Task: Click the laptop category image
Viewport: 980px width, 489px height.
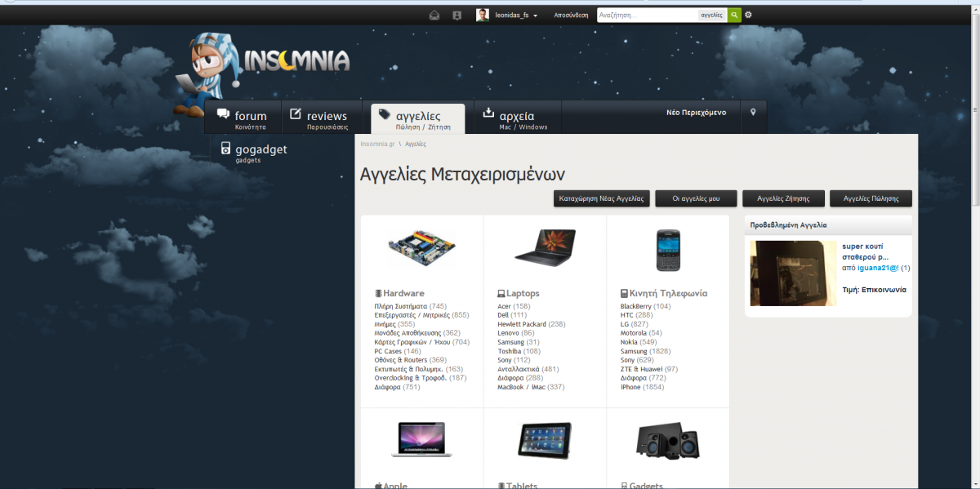Action: [545, 249]
